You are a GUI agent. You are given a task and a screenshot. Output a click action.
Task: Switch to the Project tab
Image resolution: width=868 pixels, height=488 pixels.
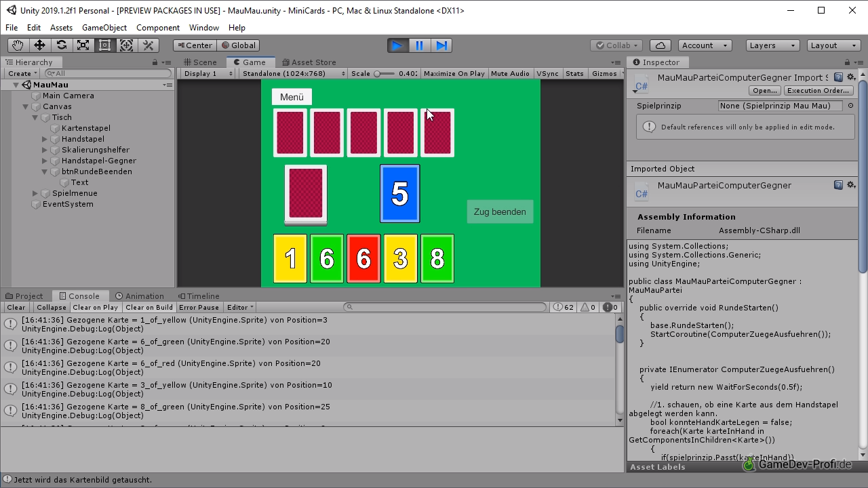coord(25,296)
